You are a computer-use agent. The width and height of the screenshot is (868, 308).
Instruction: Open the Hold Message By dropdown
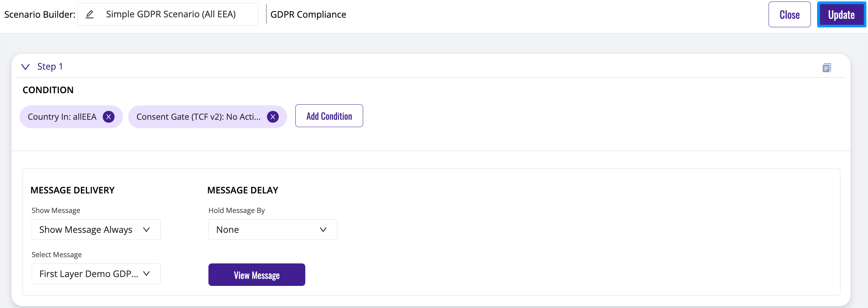273,230
